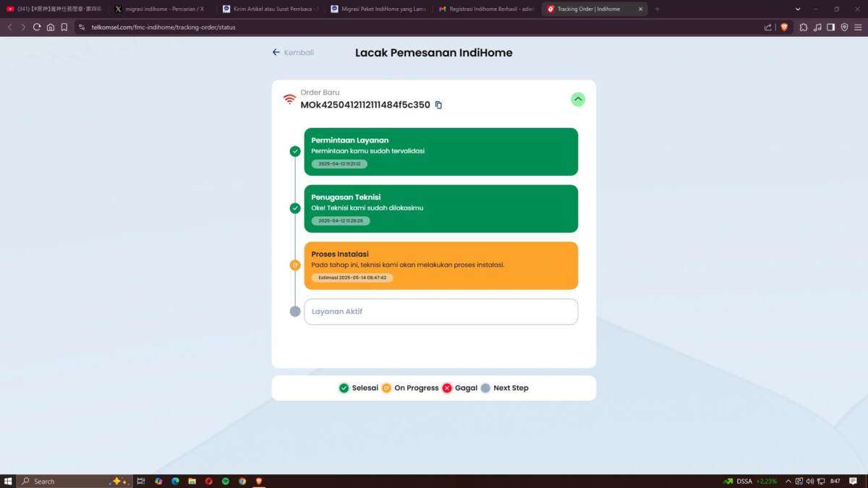Open the Windows Start menu
This screenshot has width=868, height=488.
(9, 481)
